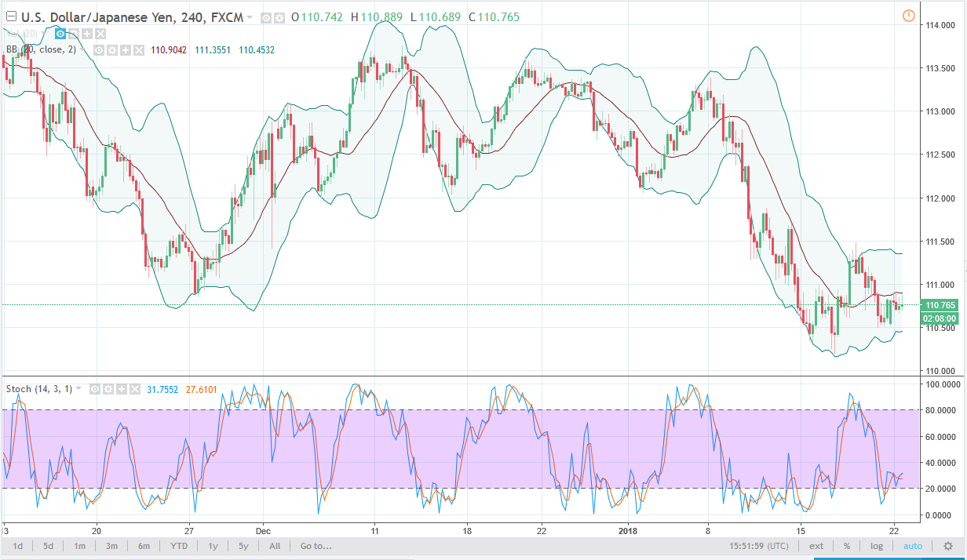
Task: Select the 1y time range
Action: click(212, 546)
